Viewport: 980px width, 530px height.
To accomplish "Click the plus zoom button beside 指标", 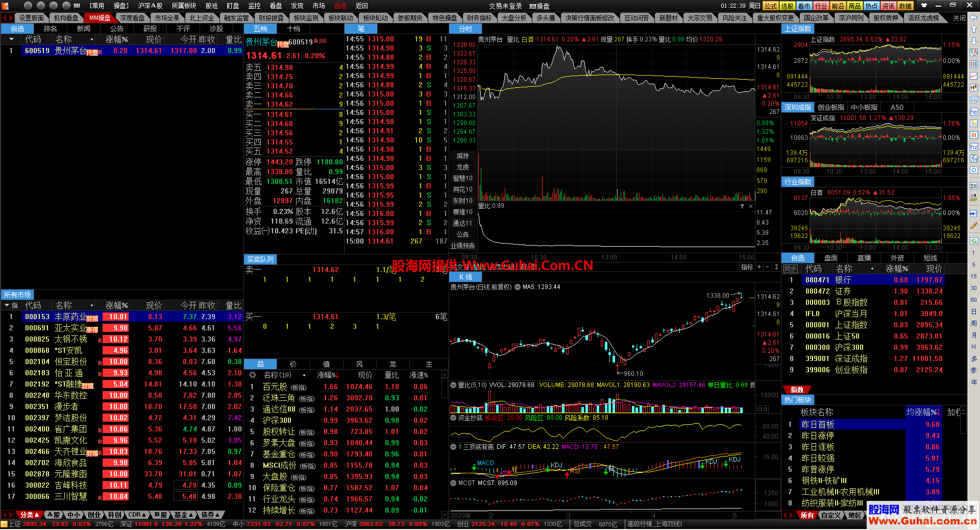I will (759, 267).
